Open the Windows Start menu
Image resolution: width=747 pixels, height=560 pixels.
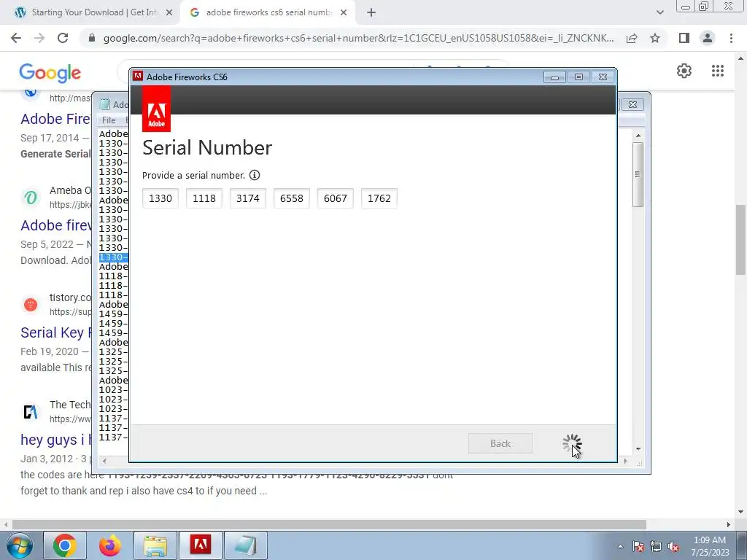click(x=20, y=545)
